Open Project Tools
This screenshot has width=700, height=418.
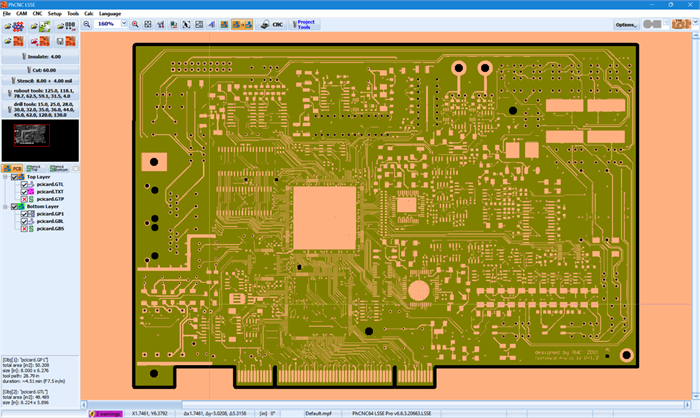304,24
